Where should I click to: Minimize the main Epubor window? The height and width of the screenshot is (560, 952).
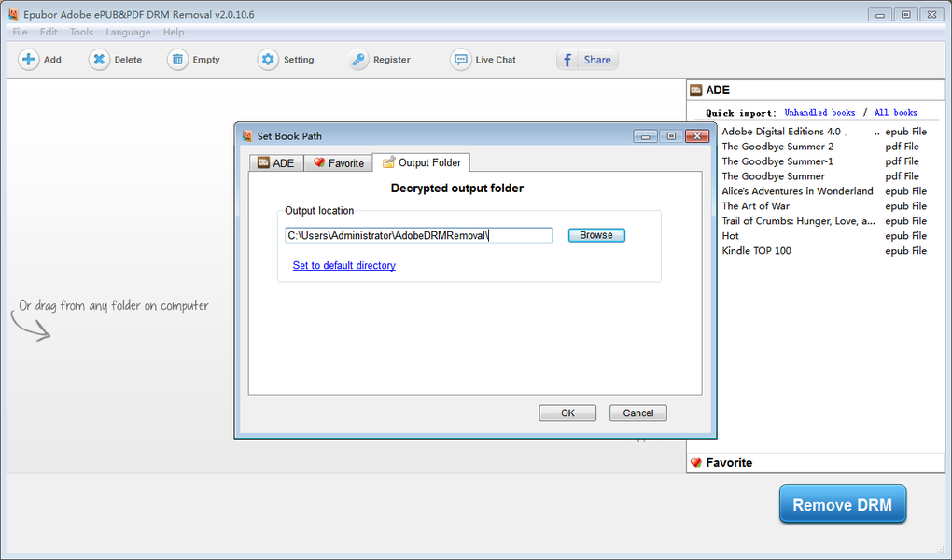coord(880,15)
